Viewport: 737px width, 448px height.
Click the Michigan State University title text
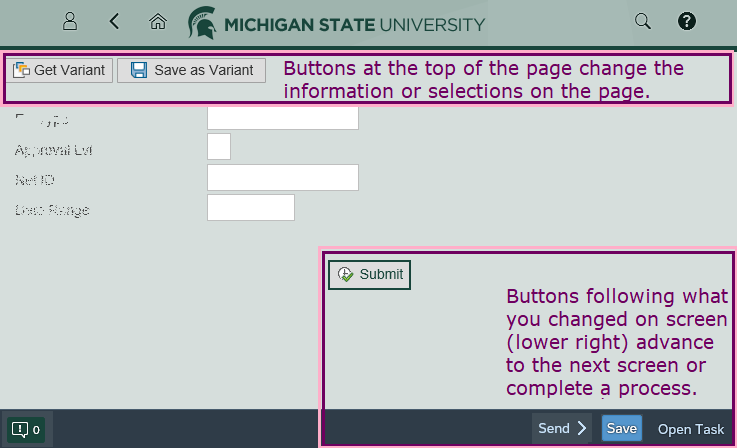(x=355, y=23)
